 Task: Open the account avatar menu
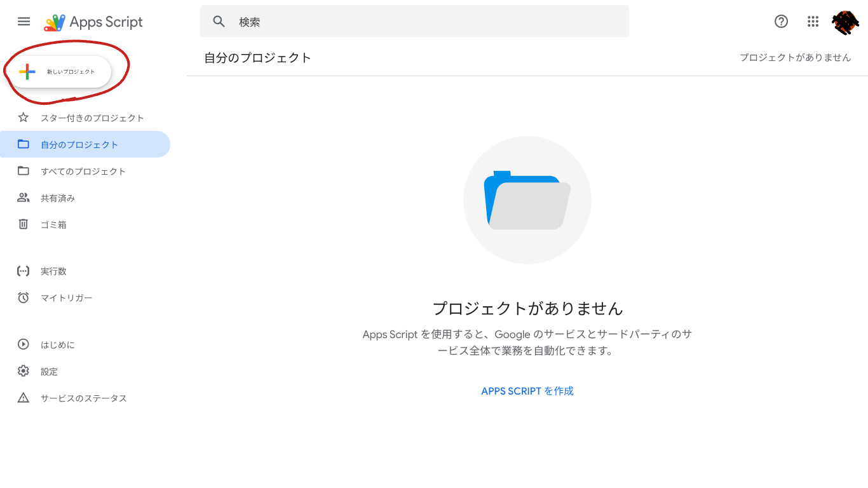[845, 22]
